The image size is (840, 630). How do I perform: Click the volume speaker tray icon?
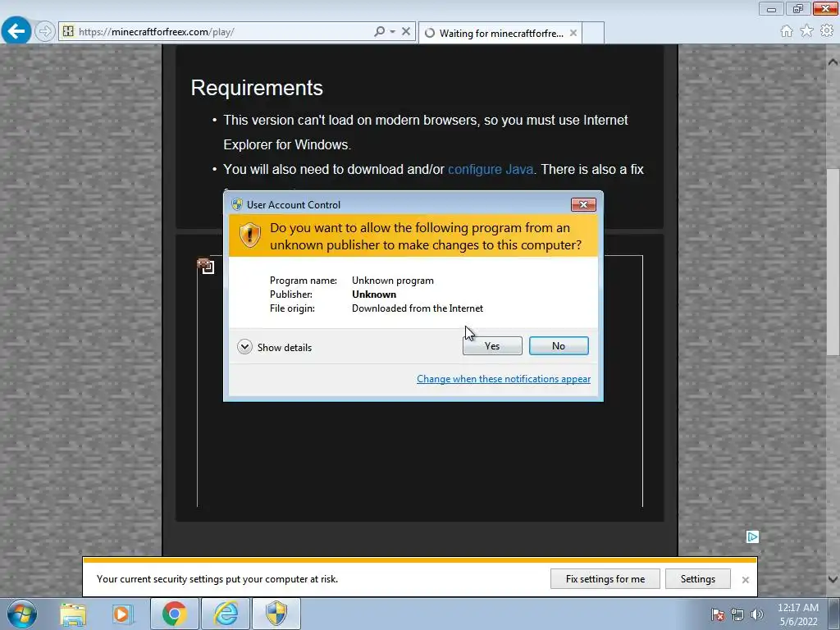coord(757,614)
